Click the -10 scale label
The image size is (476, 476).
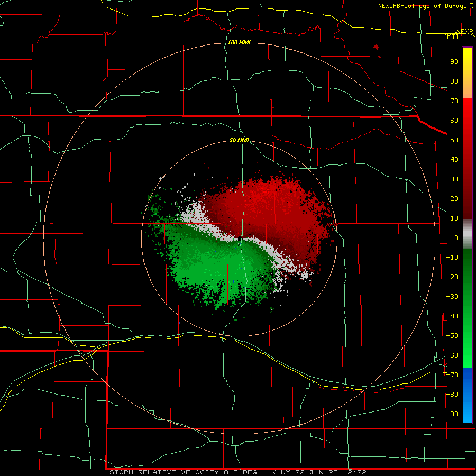click(x=452, y=258)
